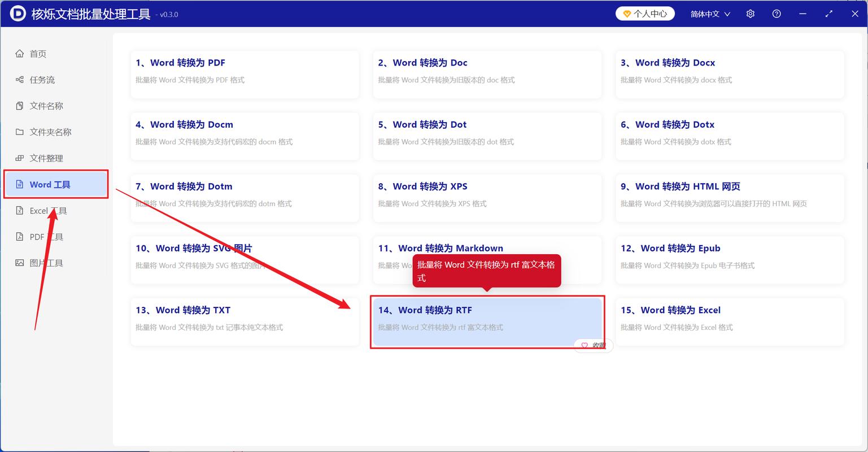
Task: Click the 文件整理 organize icon
Action: [20, 158]
